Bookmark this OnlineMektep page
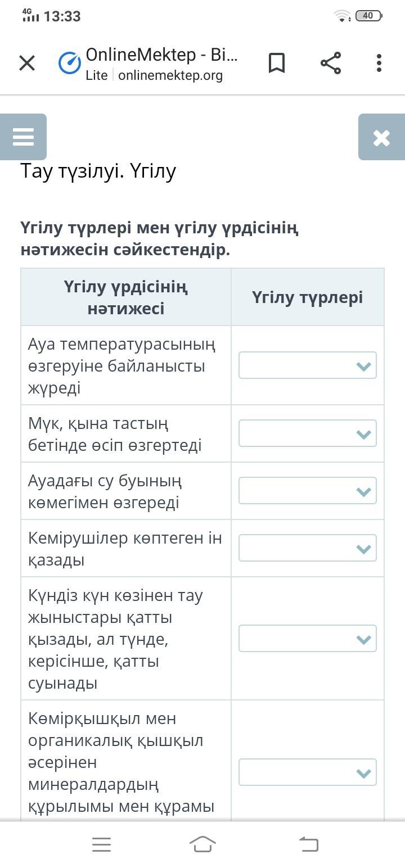This screenshot has height=868, width=405. tap(277, 63)
